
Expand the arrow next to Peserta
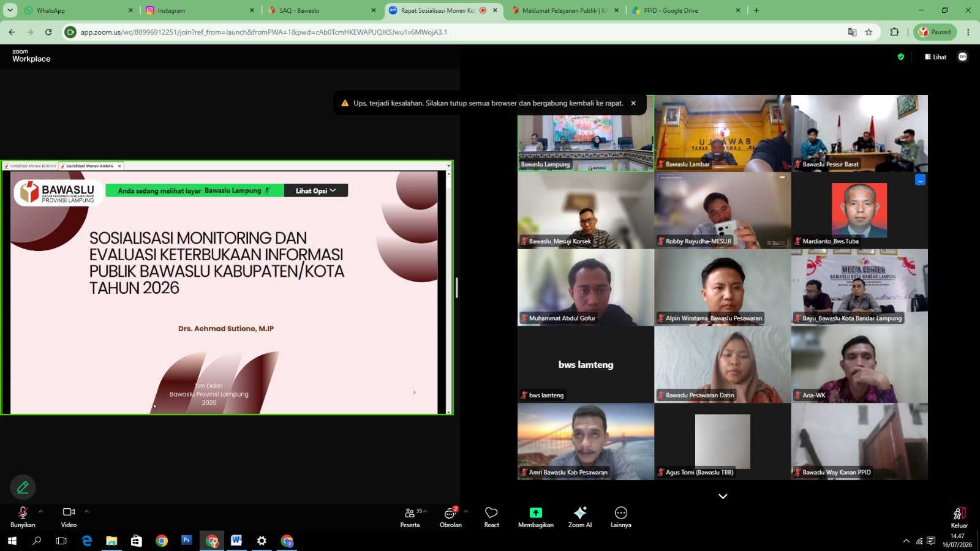point(425,511)
